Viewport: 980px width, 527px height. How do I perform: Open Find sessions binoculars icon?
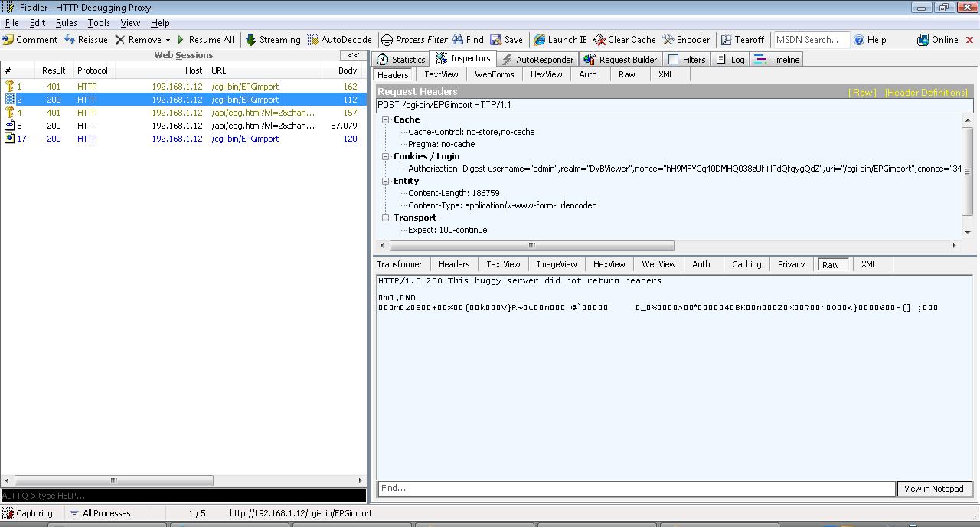pos(458,40)
